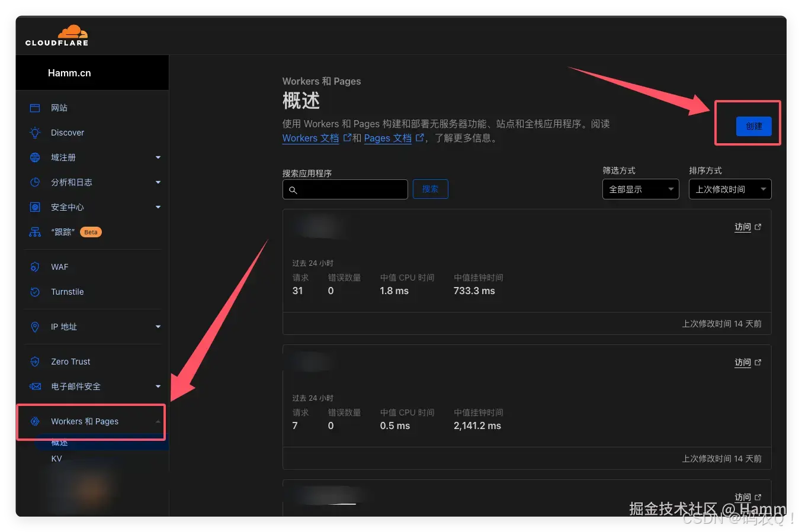The width and height of the screenshot is (802, 532).
Task: Click the IP 地址 location pin icon
Action: (35, 327)
